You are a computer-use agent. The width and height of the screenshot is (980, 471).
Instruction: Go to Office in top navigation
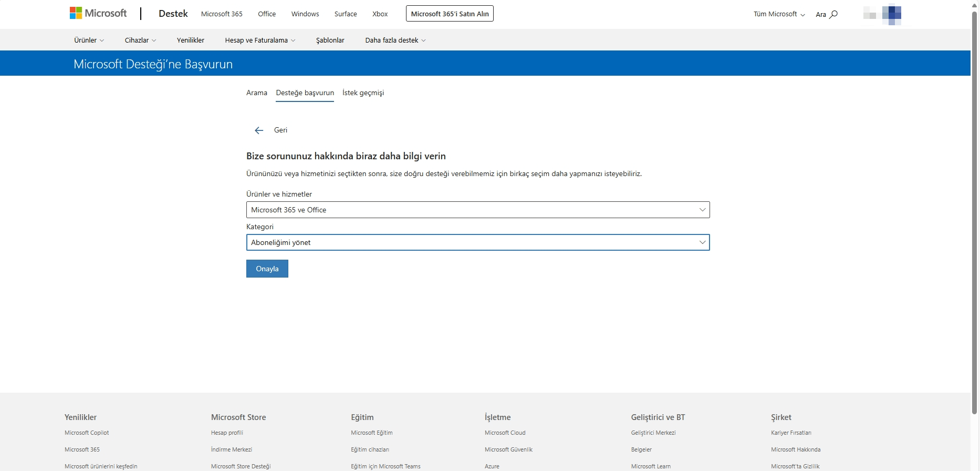267,14
